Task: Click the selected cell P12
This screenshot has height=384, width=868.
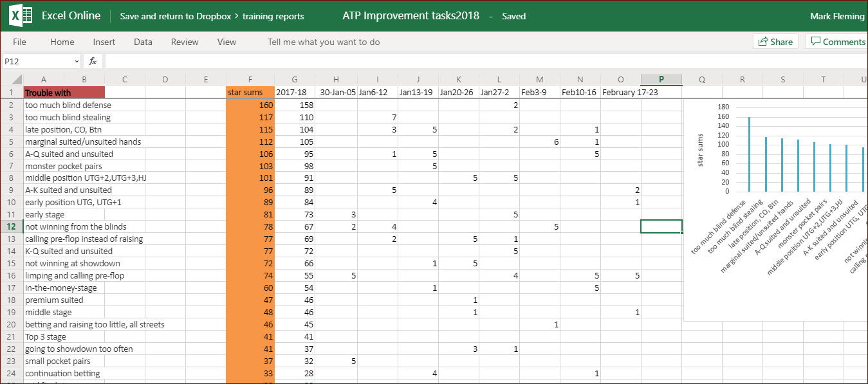Action: pyautogui.click(x=661, y=226)
